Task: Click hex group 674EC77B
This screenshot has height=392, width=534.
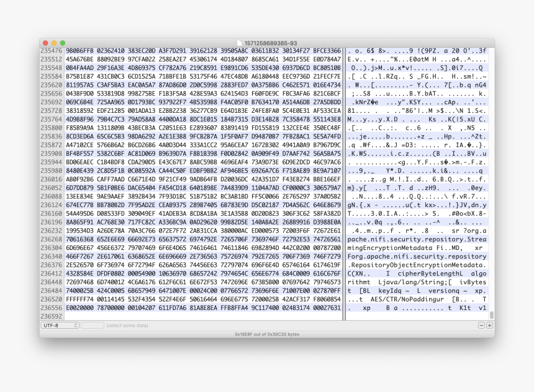Action: click(79, 205)
